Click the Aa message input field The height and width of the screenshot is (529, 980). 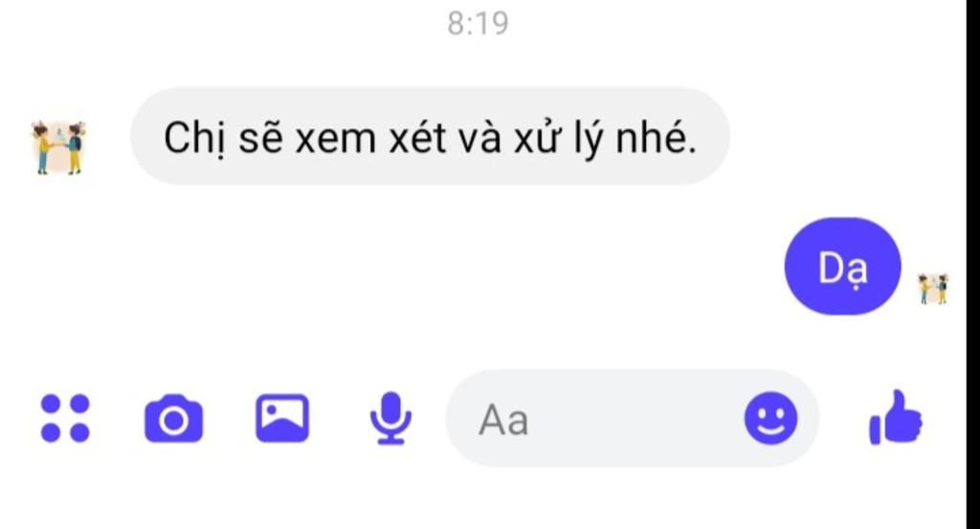point(632,418)
